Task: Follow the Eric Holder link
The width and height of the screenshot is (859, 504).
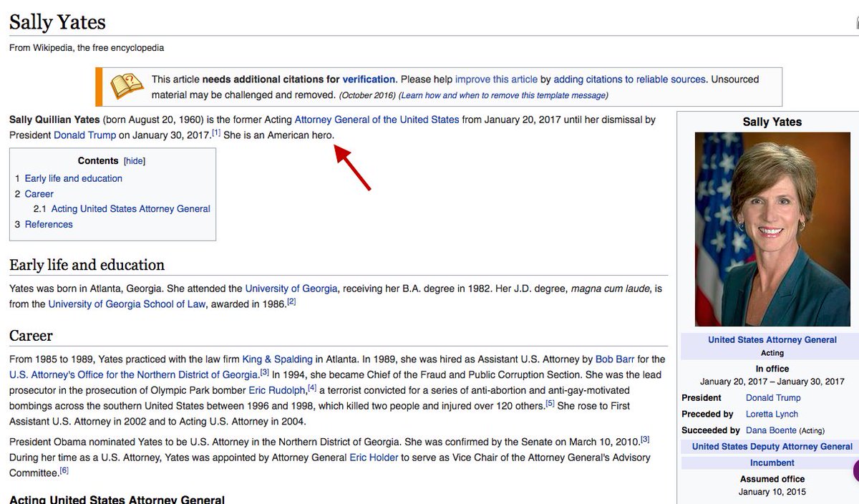Action: (x=374, y=457)
